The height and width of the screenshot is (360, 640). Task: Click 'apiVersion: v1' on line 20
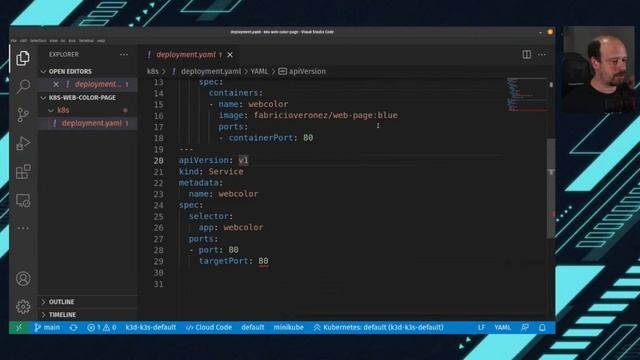coord(213,160)
